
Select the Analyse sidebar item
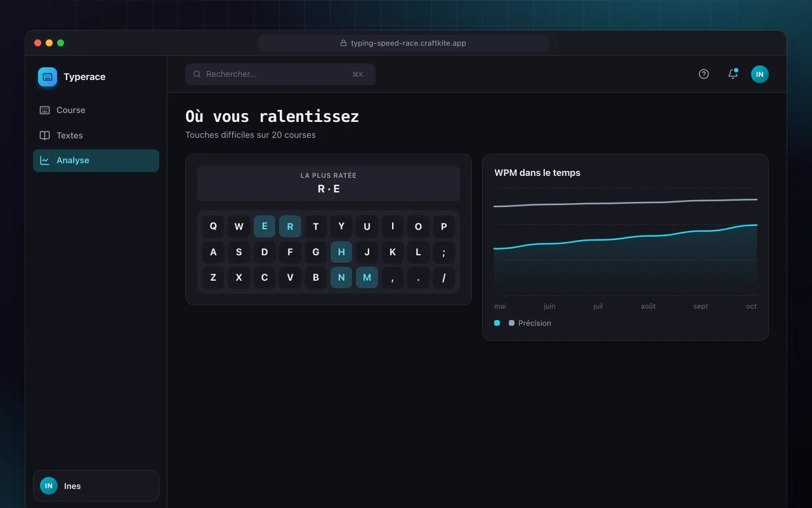96,161
